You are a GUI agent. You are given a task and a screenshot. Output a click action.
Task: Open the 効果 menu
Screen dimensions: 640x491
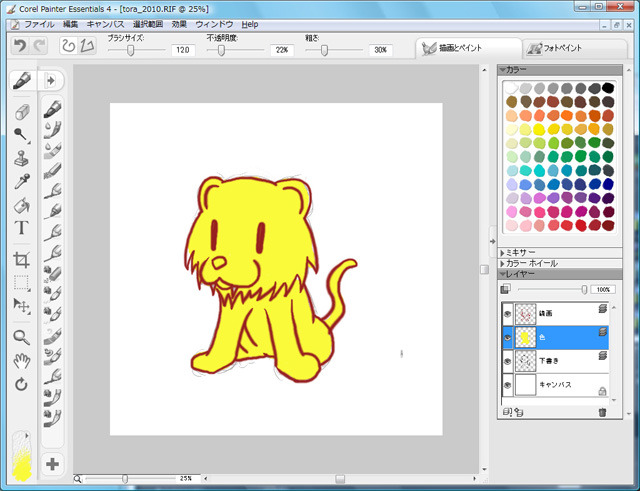click(x=179, y=24)
